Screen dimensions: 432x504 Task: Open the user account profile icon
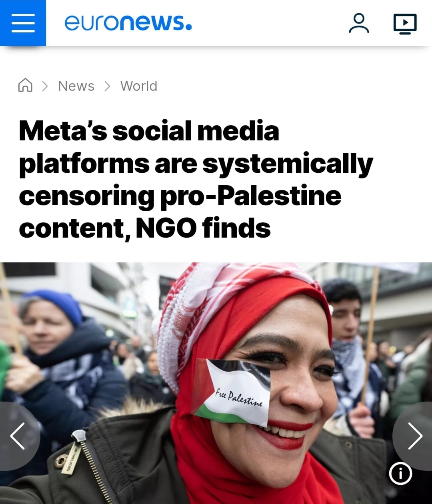[x=359, y=23]
